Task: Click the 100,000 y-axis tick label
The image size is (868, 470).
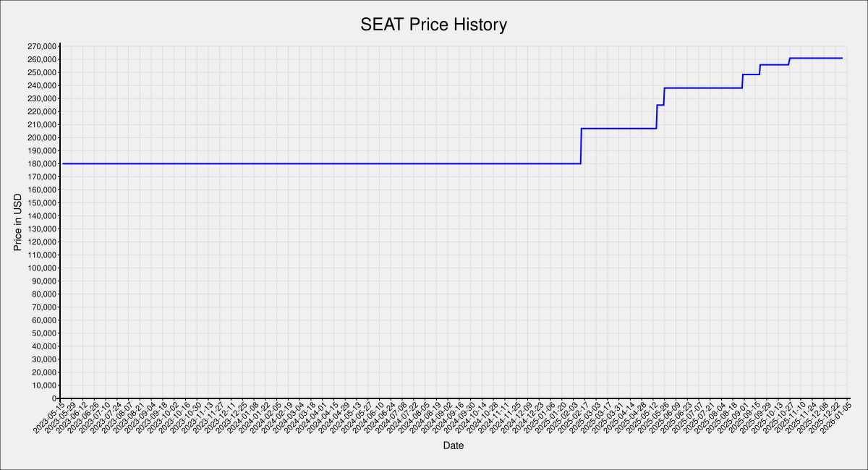Action: coord(41,268)
